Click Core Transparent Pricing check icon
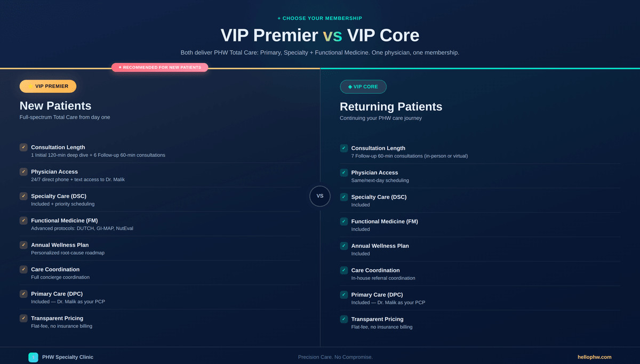This screenshot has width=640, height=364. tap(344, 319)
